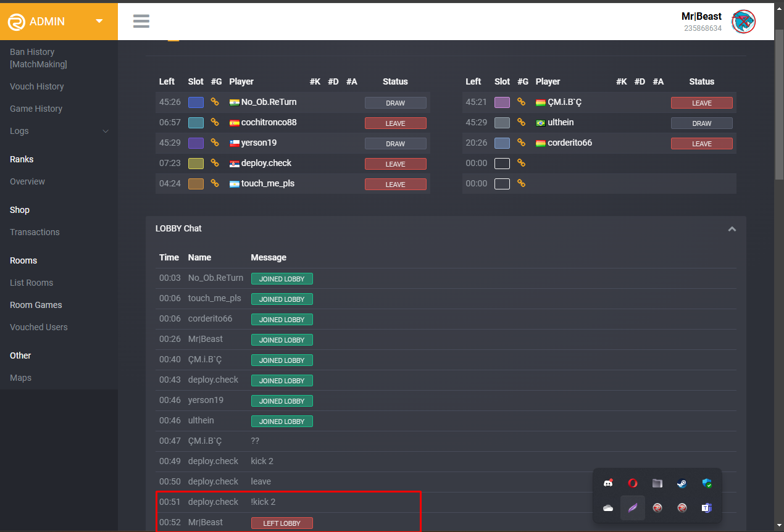Screen dimensions: 784x532
Task: Collapse the LOBBY Chat panel
Action: pos(732,229)
